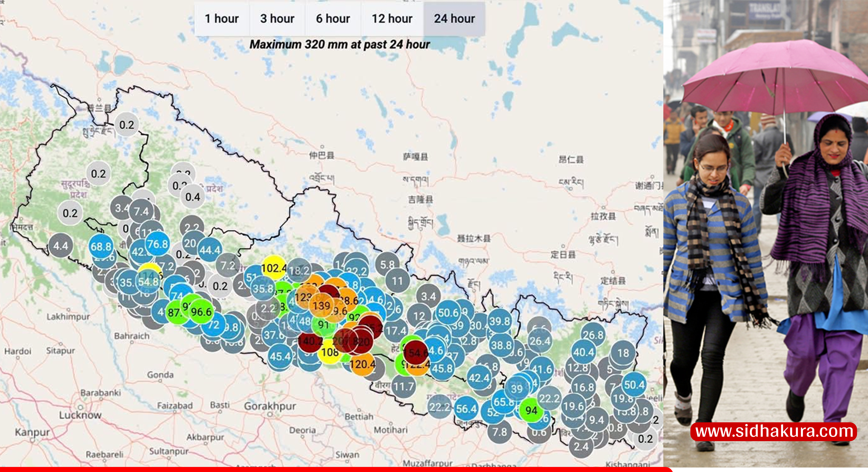
Task: Click the blue 41.6 station marker
Action: click(542, 369)
